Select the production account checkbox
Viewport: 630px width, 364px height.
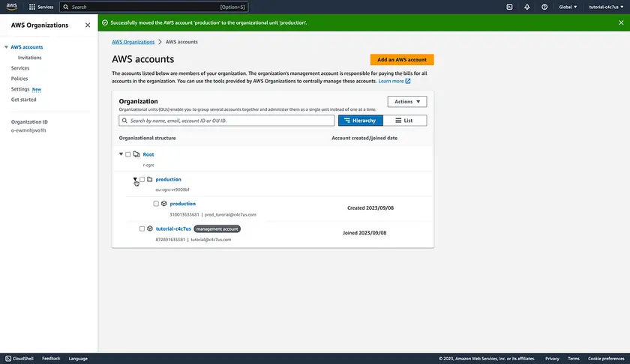(156, 204)
